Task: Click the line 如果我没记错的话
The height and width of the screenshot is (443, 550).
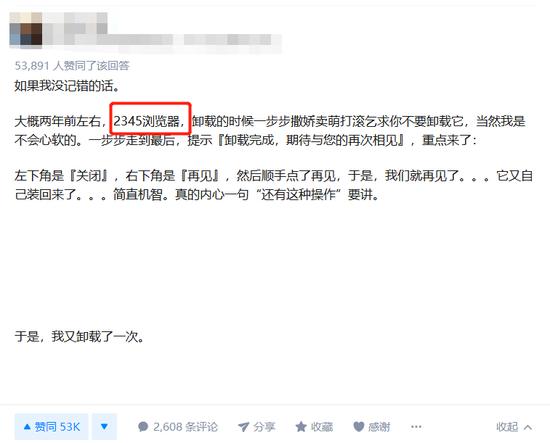Action: point(67,86)
